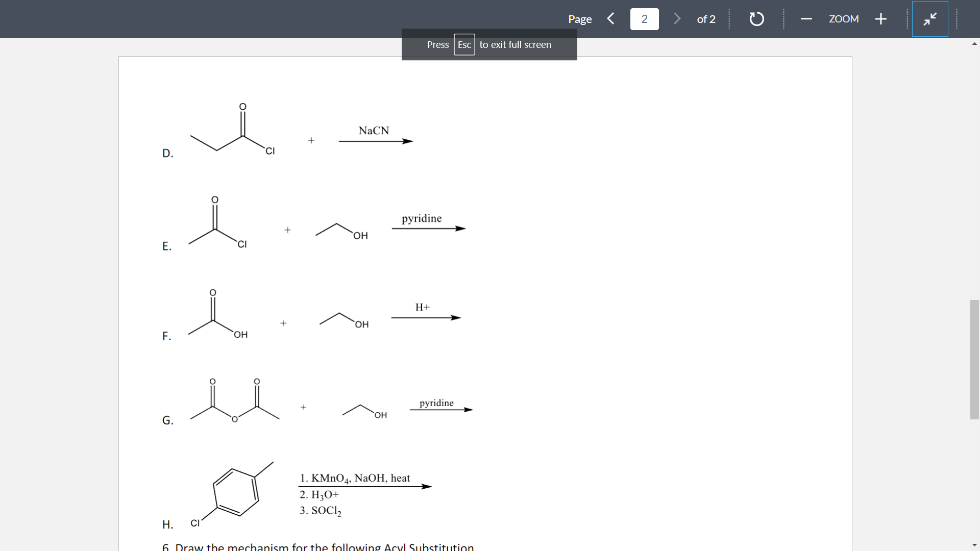Click the ZOOM label in toolbar
The width and height of the screenshot is (980, 551).
click(843, 19)
